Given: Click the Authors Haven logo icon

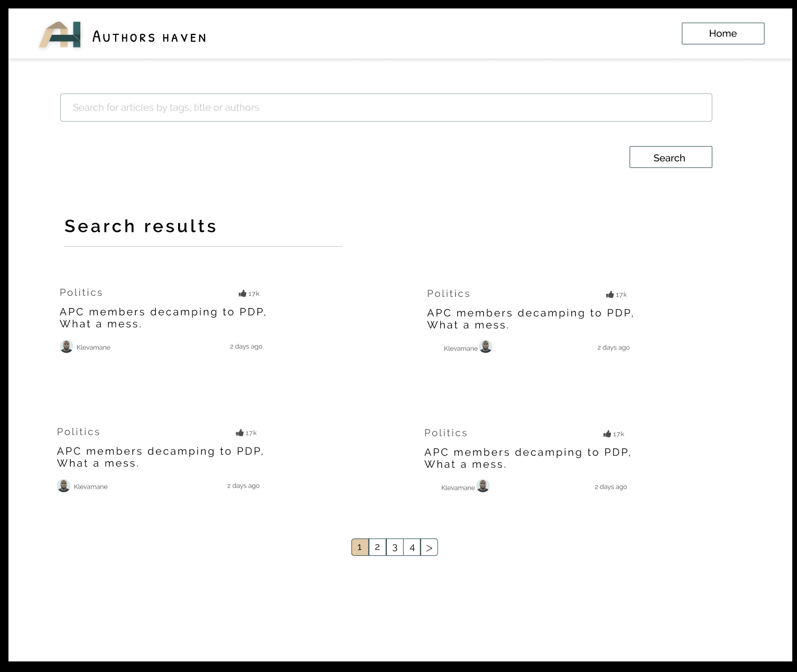Looking at the screenshot, I should pyautogui.click(x=62, y=35).
